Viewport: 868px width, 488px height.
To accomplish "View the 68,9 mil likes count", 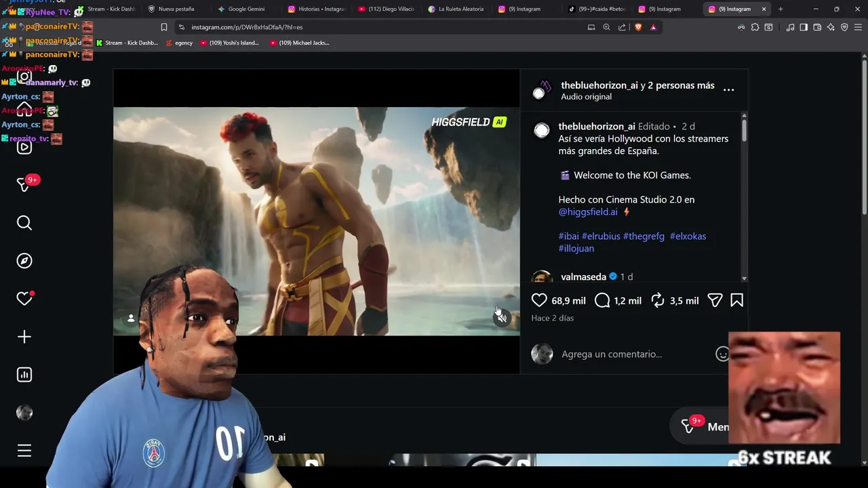I will [568, 301].
